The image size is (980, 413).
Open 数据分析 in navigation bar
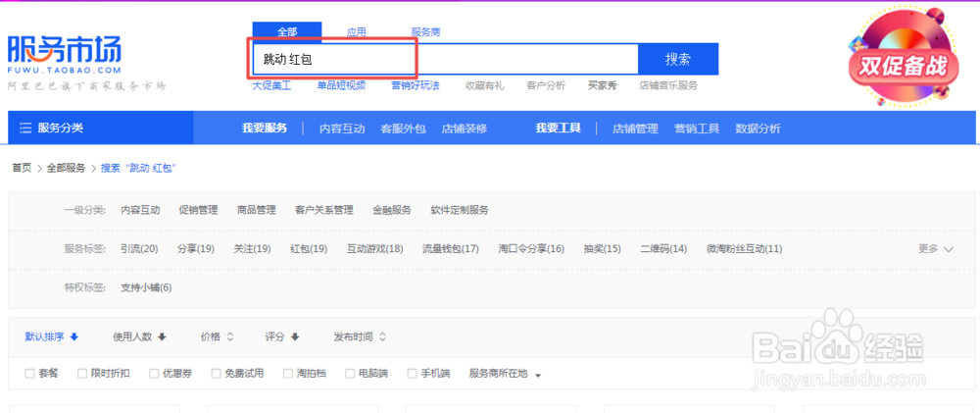tap(758, 129)
